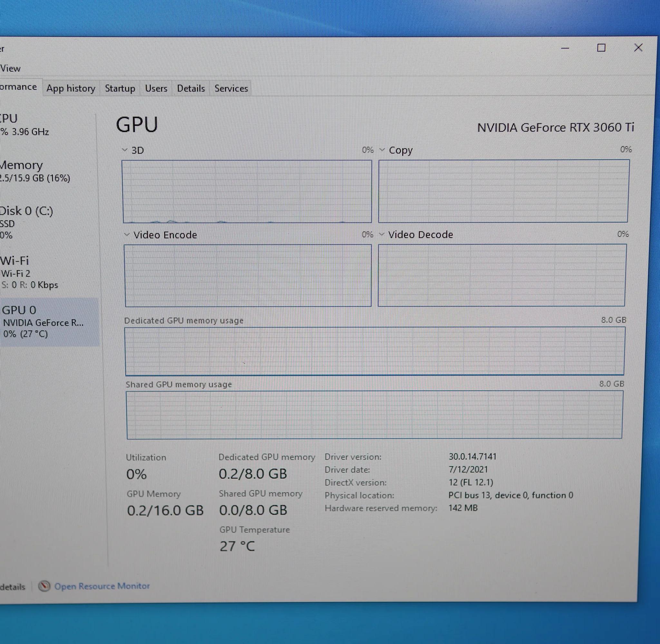Screen dimensions: 660x644
Task: Maximize the Task Manager window
Action: click(601, 48)
